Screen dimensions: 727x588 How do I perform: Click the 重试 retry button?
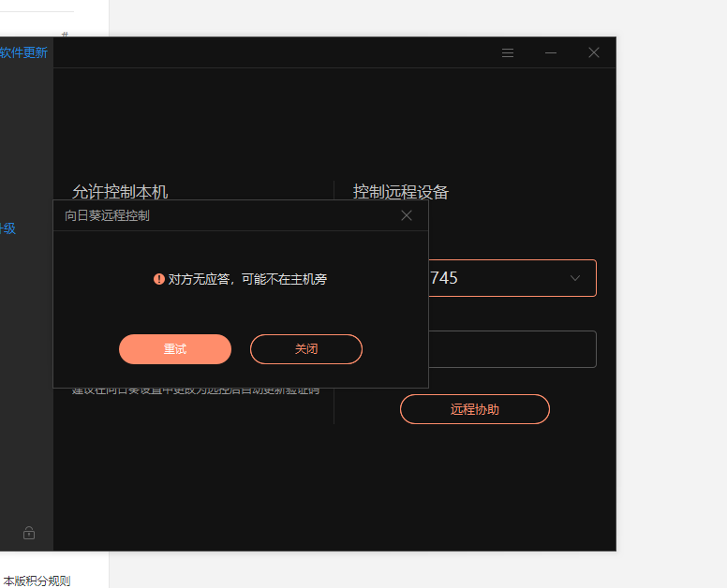175,349
